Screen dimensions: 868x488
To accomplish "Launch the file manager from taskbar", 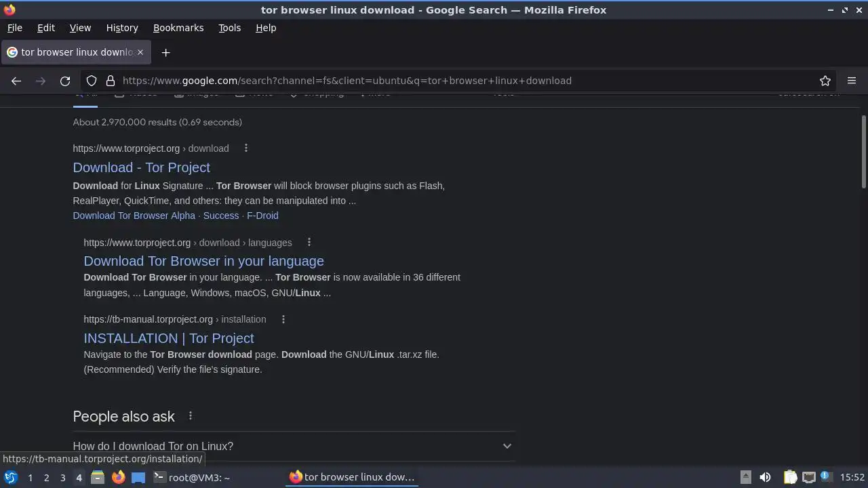I will (98, 477).
